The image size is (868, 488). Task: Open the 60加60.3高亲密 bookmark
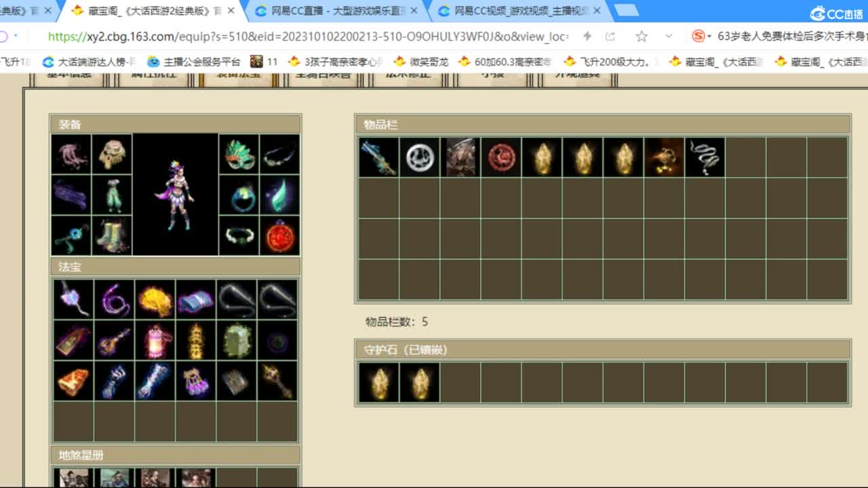click(x=505, y=62)
